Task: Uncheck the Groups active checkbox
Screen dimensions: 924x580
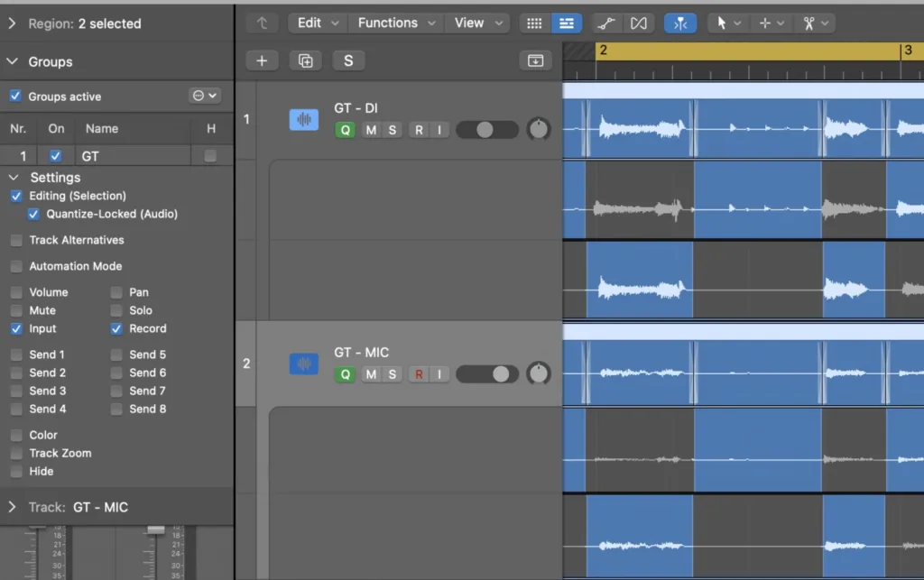Action: [15, 96]
